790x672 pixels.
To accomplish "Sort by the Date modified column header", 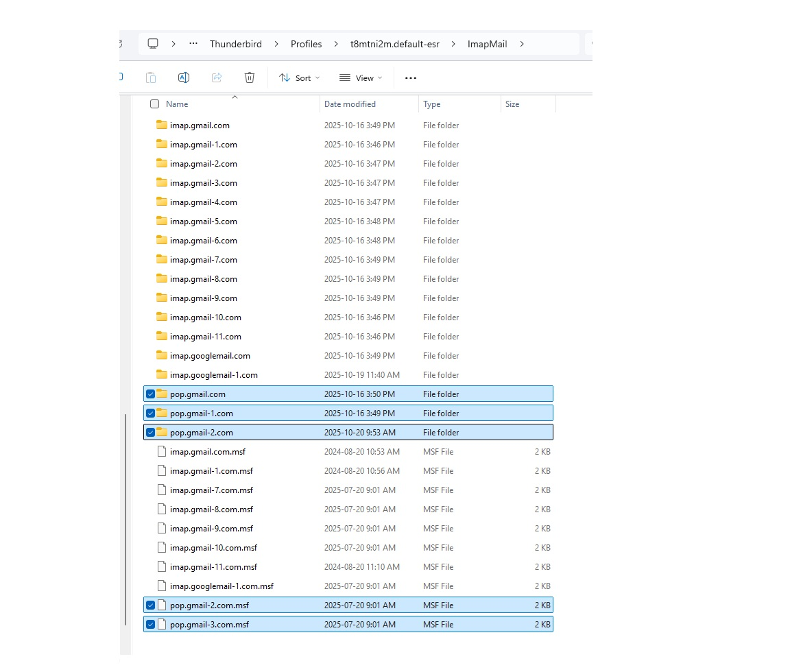I will click(x=350, y=104).
